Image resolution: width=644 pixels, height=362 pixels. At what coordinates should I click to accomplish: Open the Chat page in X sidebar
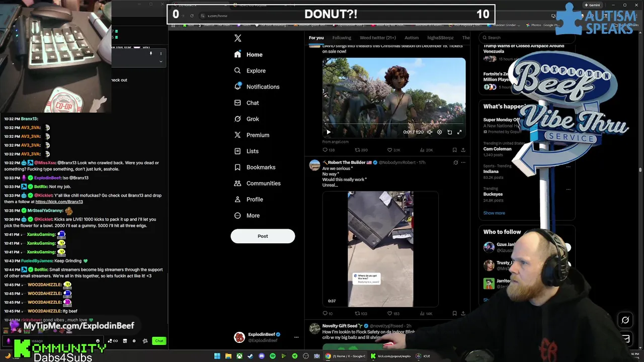[247, 103]
